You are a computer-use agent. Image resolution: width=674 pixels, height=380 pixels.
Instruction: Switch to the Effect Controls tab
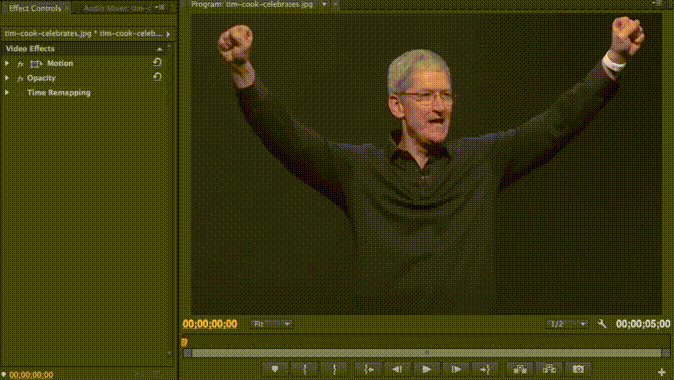[x=35, y=8]
